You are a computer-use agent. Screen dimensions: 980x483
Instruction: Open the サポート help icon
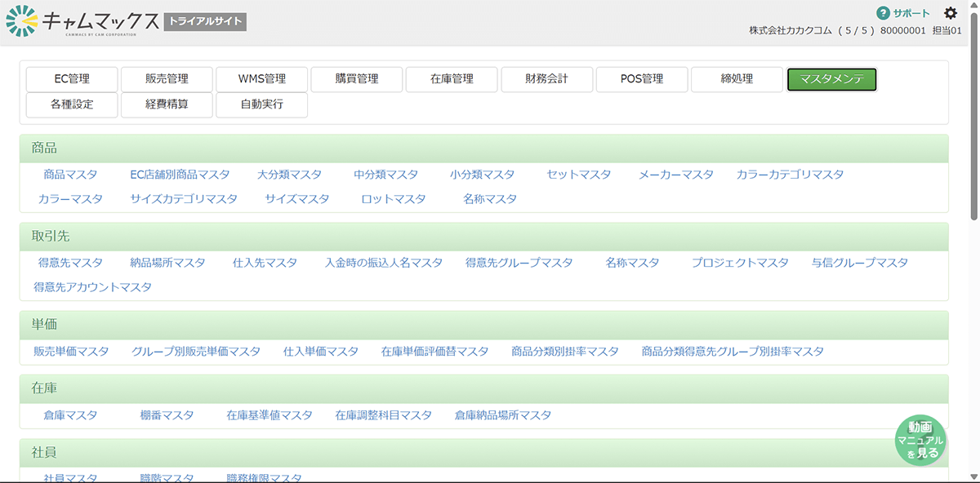point(883,13)
